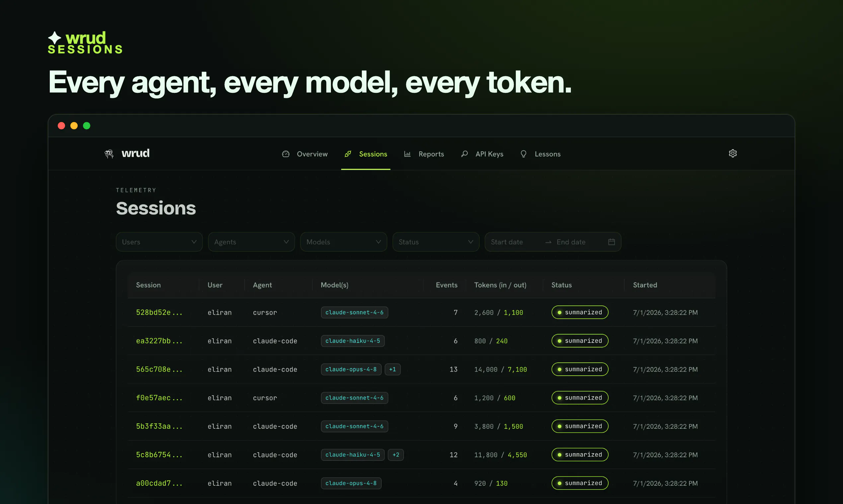Open the calendar icon in date range
The height and width of the screenshot is (504, 843).
[611, 242]
